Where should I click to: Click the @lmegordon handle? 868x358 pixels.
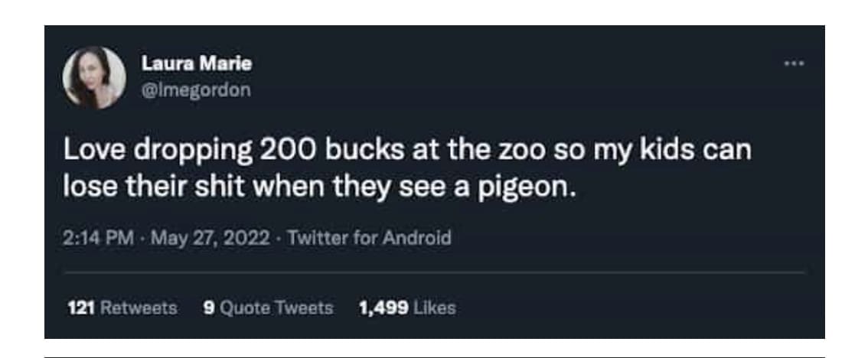click(x=196, y=89)
